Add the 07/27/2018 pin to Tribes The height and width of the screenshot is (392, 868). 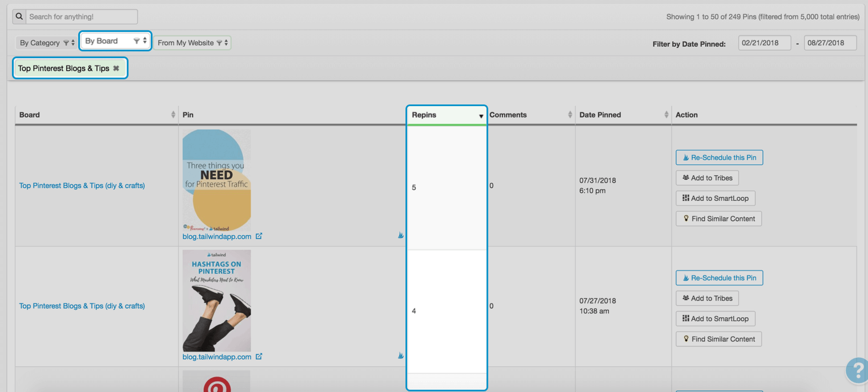(x=707, y=298)
